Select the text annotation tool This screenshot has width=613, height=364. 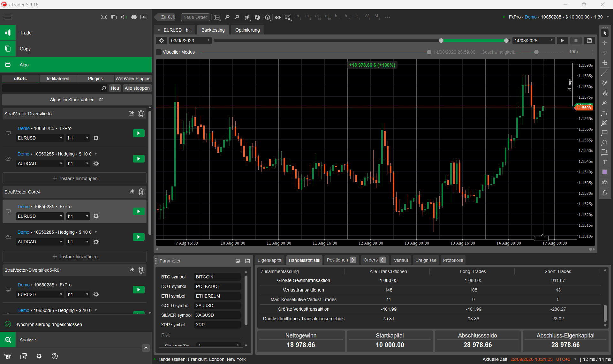(x=605, y=162)
